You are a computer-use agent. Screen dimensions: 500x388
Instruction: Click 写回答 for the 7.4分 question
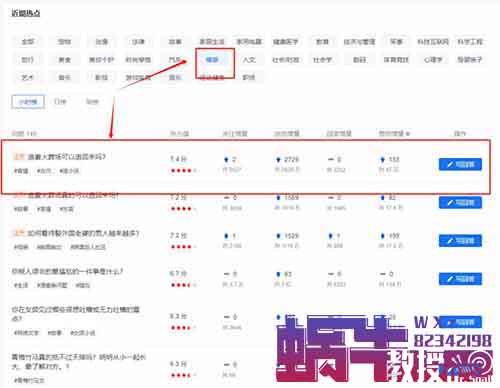pyautogui.click(x=460, y=164)
